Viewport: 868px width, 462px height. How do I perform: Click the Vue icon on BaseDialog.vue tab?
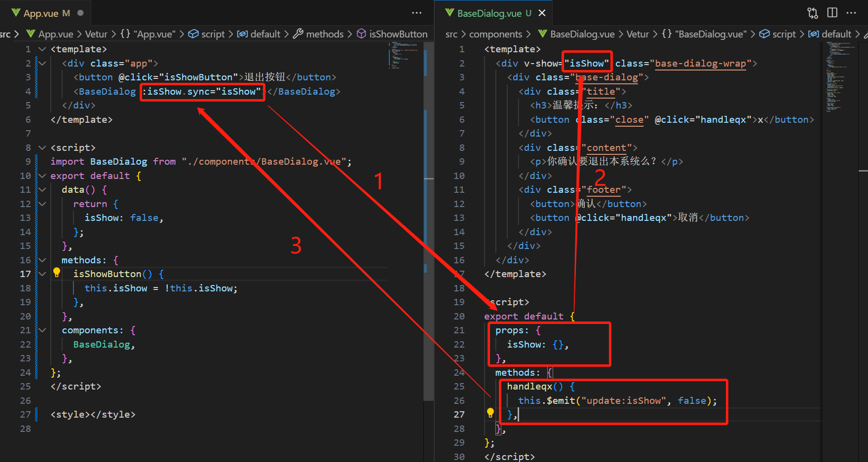coord(450,13)
